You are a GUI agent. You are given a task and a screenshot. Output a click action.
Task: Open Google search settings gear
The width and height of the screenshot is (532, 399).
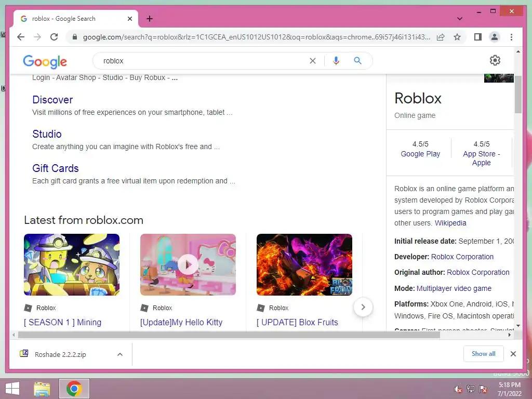[495, 60]
